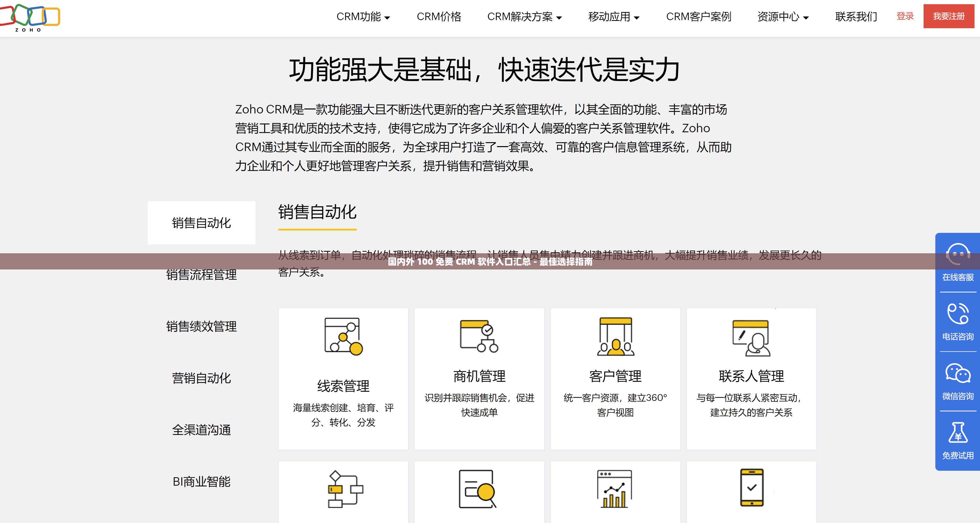Click the 免费试用 label
The image size is (980, 523).
point(958,455)
